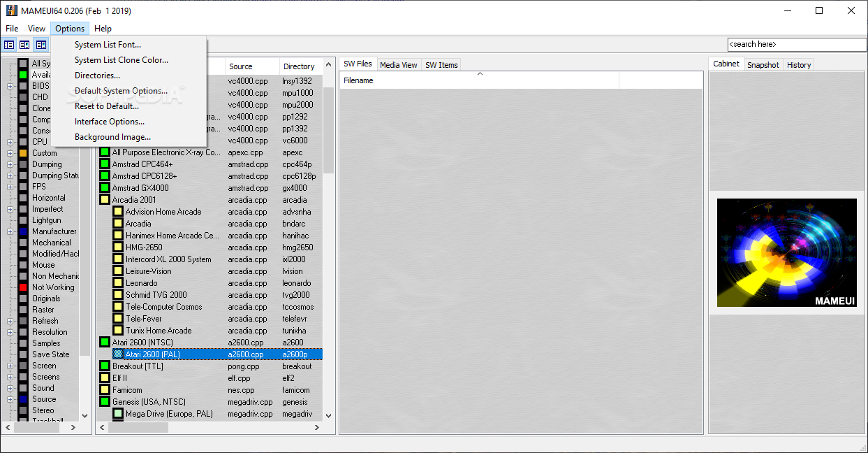Expand the Source folder node
This screenshot has height=453, width=868.
(x=10, y=399)
